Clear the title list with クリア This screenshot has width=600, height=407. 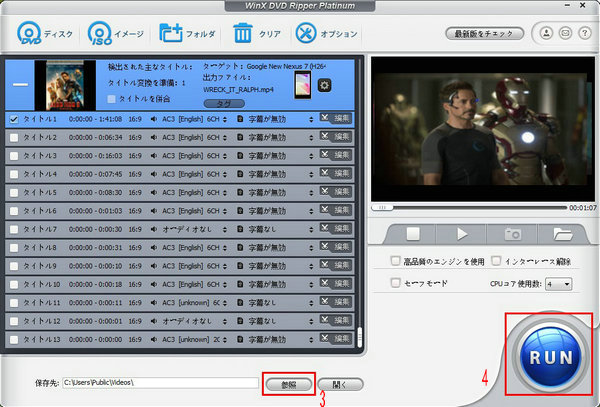pyautogui.click(x=257, y=33)
